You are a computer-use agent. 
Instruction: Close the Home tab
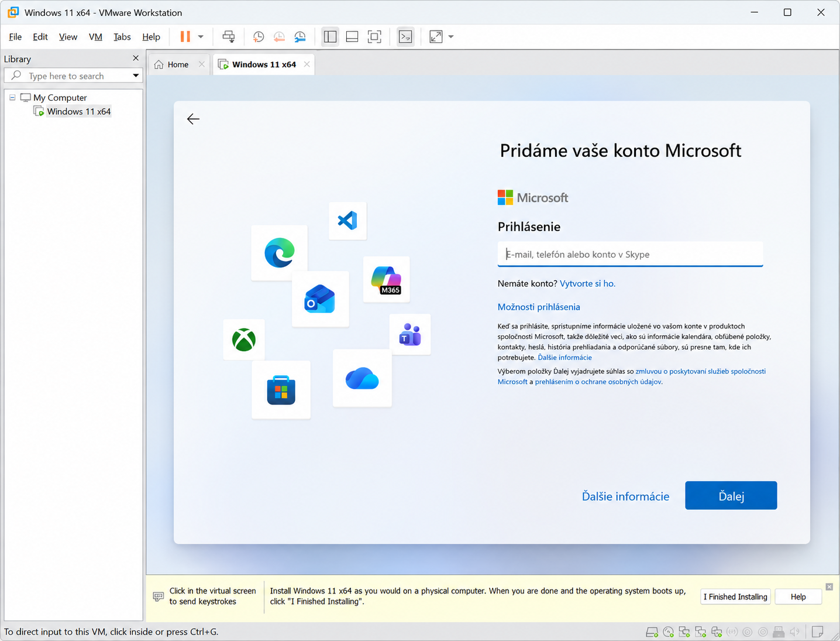(202, 64)
